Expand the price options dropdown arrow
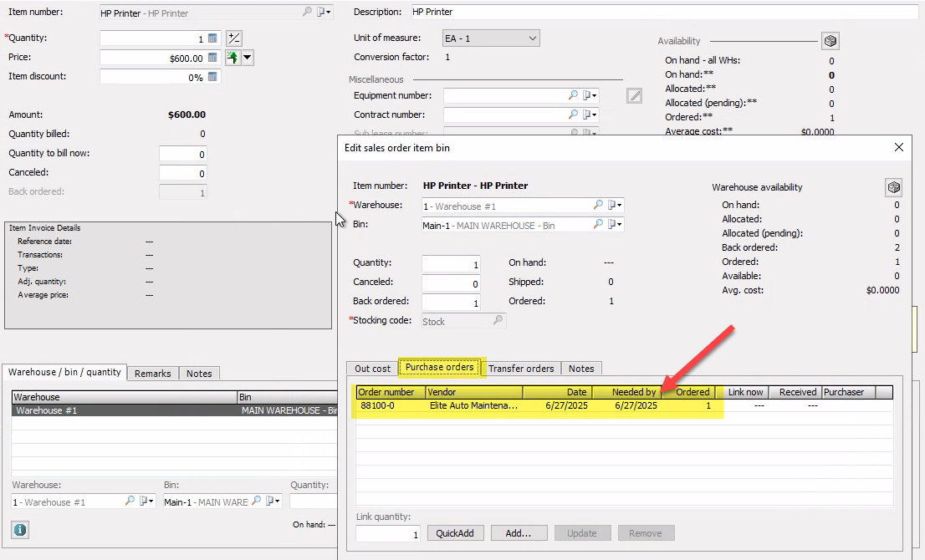925x560 pixels. tap(248, 58)
